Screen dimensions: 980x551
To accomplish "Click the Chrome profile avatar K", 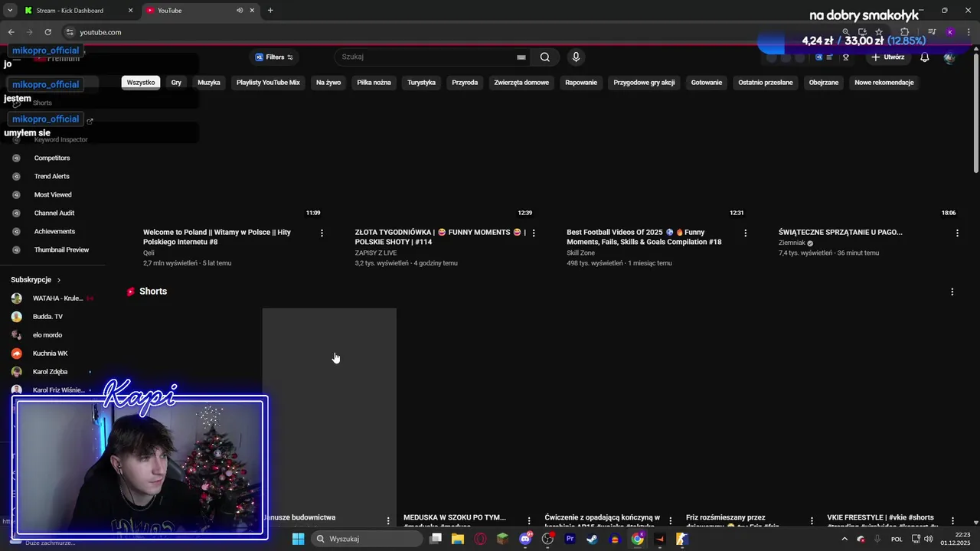I will [950, 32].
